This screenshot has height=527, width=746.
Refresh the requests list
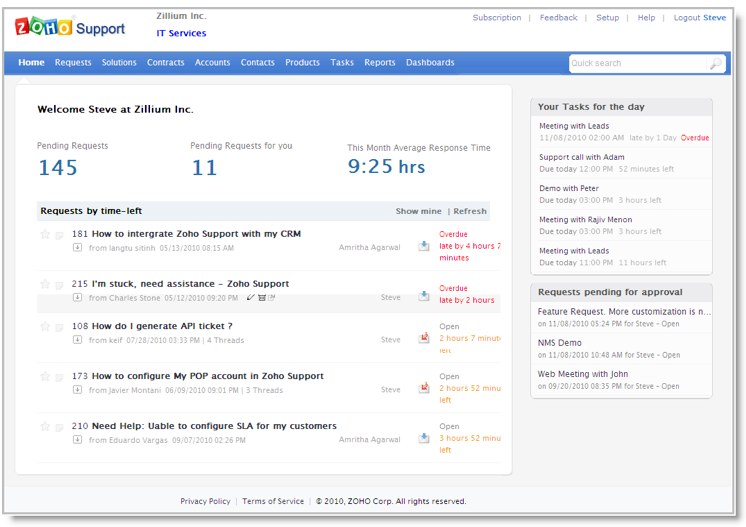point(470,211)
